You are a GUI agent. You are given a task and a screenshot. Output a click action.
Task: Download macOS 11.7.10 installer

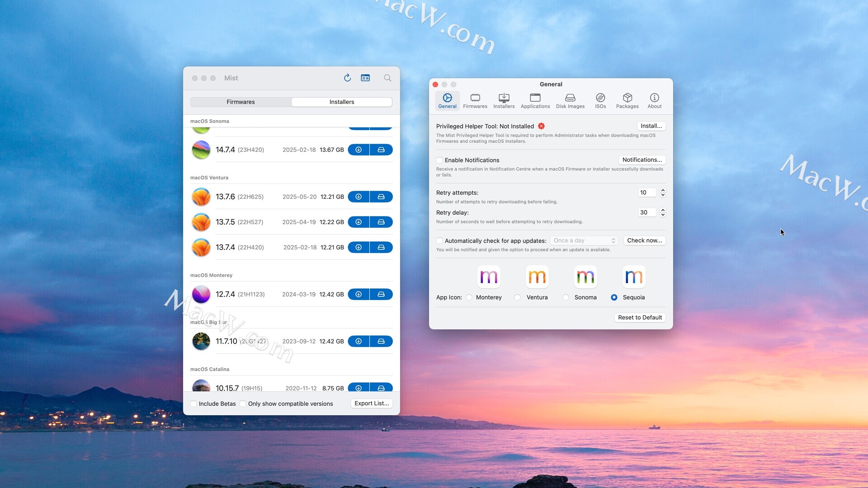359,341
